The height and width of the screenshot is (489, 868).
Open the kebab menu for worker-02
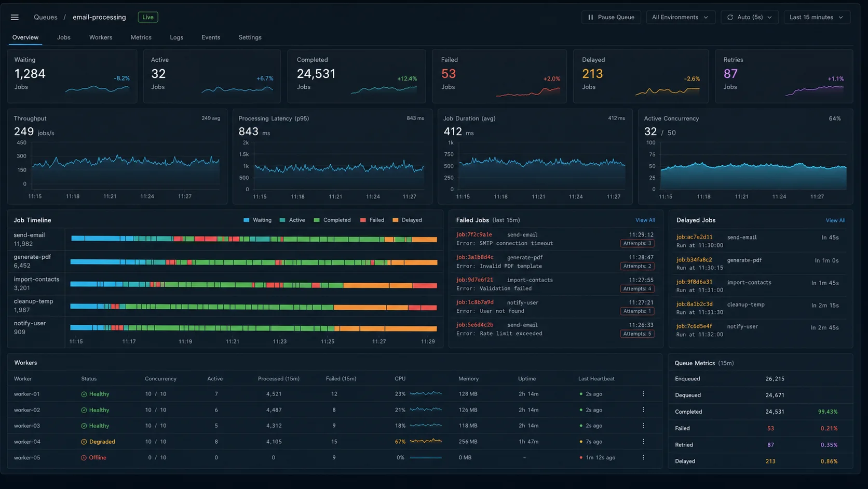(x=643, y=410)
